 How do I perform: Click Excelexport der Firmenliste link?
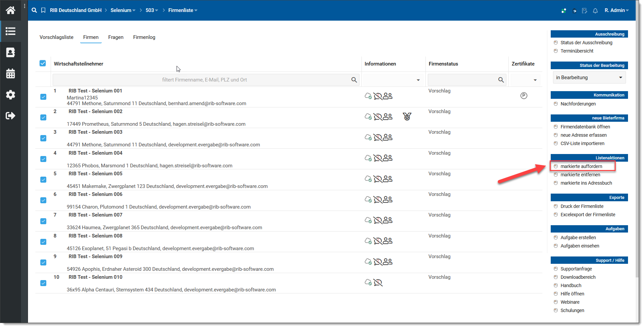tap(588, 215)
